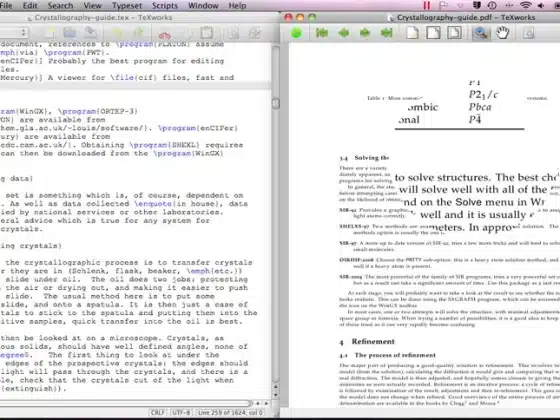
Task: Click the 'DIRDIF-2008' entry in PDF
Action: point(356,260)
